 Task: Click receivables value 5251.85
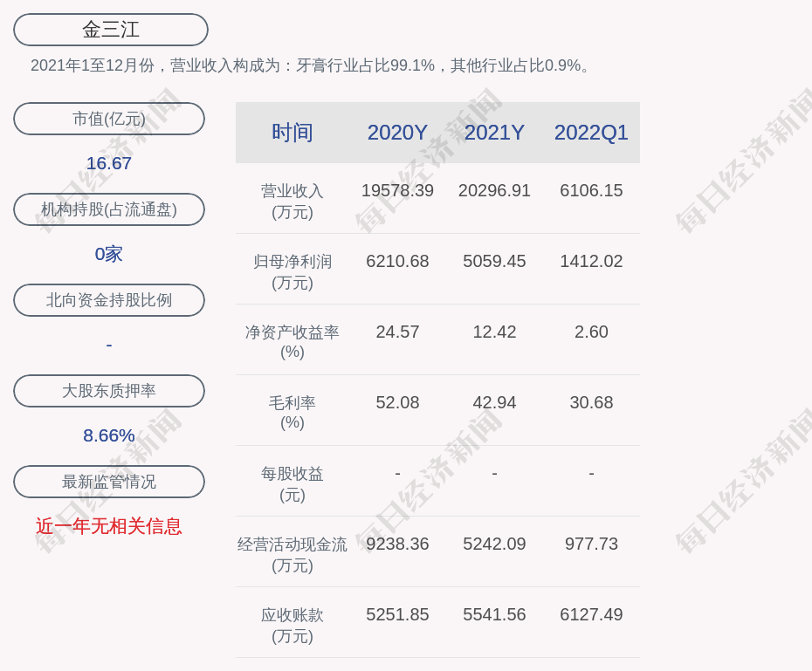(x=397, y=614)
